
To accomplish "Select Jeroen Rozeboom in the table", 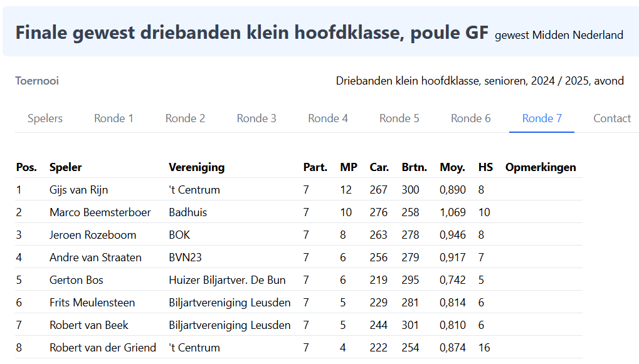I will (92, 235).
